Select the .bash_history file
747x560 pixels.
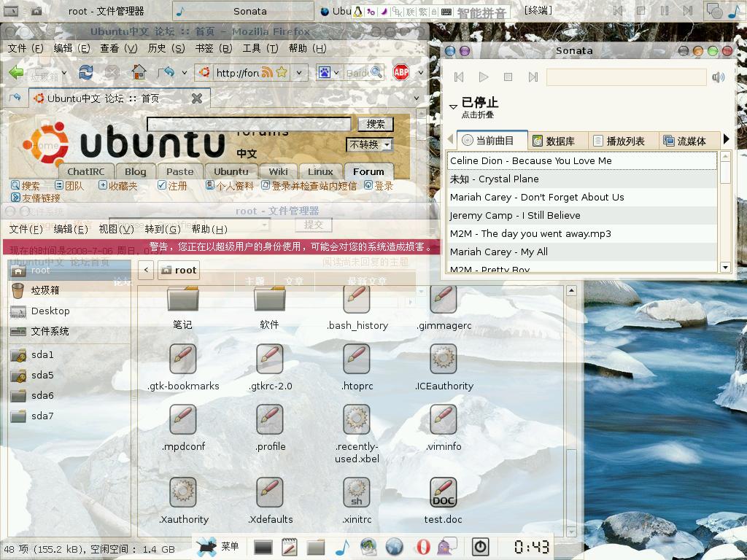[x=357, y=308]
